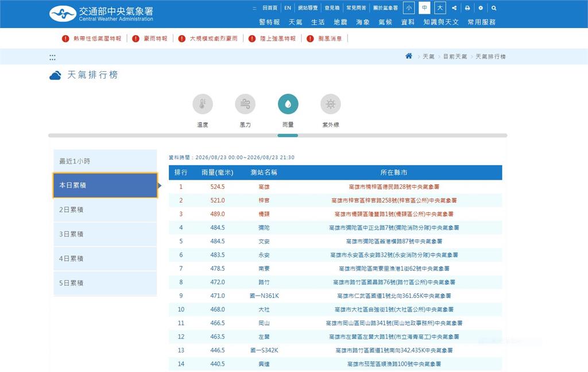The width and height of the screenshot is (588, 372).
Task: Set font size to small 小
Action: (409, 8)
